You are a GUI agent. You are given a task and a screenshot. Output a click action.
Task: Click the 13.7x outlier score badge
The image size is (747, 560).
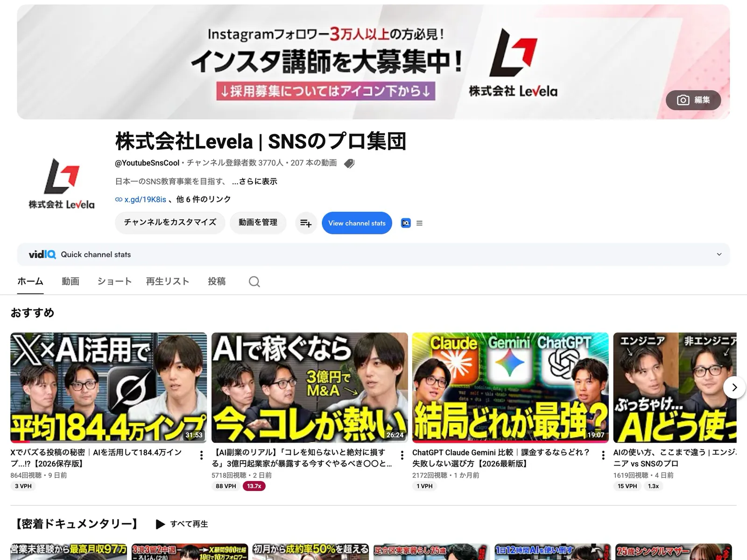(x=254, y=486)
